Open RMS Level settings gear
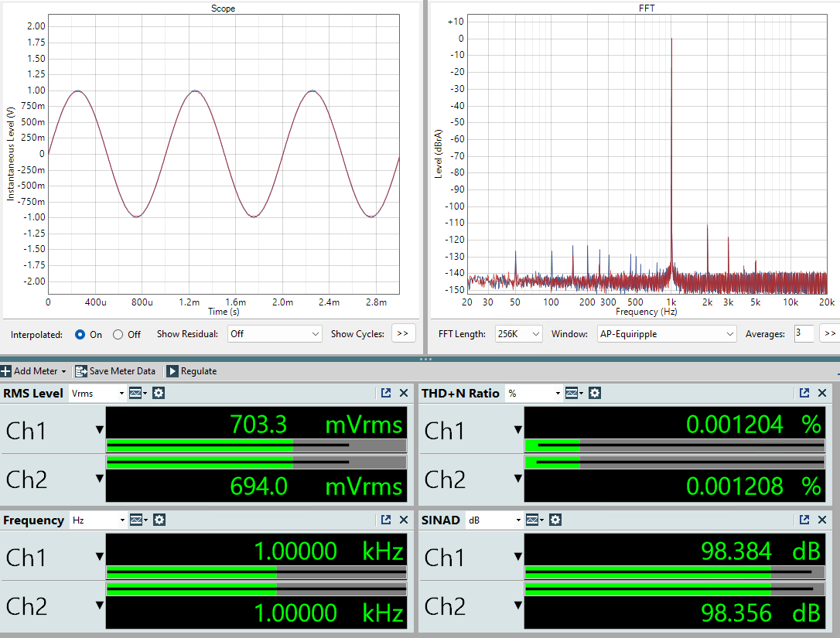 pos(159,393)
